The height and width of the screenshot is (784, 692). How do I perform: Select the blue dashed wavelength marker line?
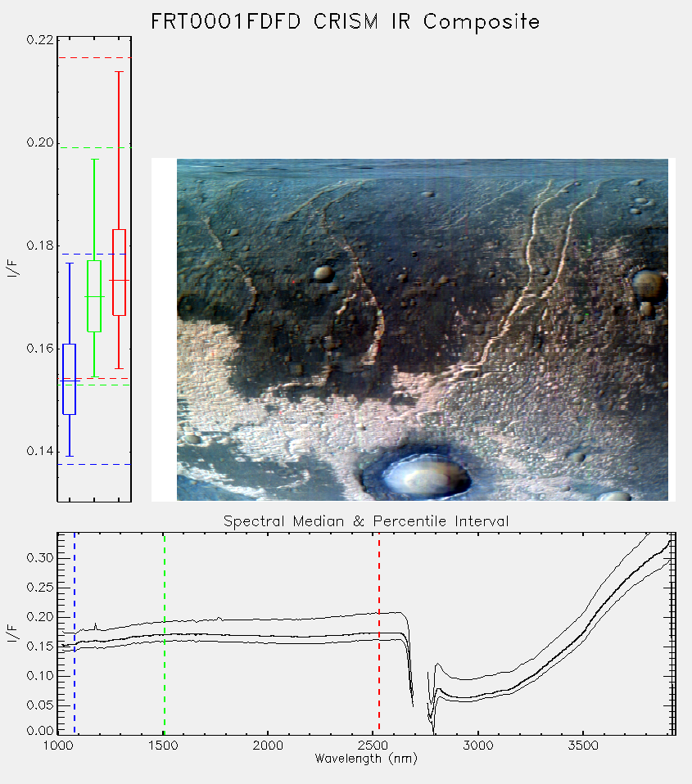point(75,633)
